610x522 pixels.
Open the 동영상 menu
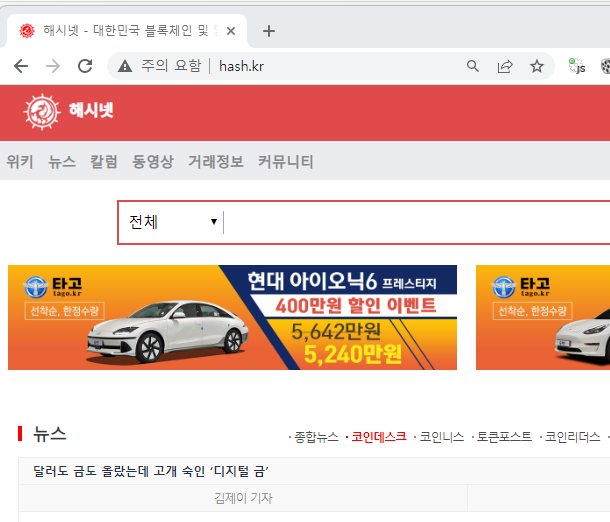tap(153, 161)
